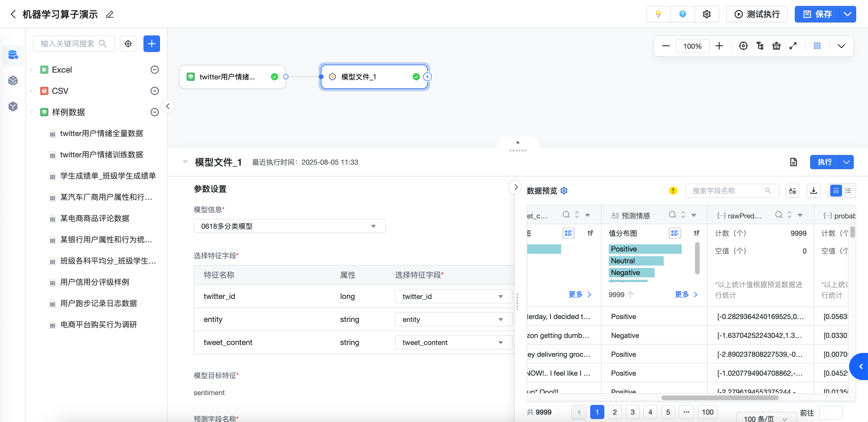Image resolution: width=868 pixels, height=422 pixels.
Task: Click the blue plus add-data button
Action: point(152,44)
